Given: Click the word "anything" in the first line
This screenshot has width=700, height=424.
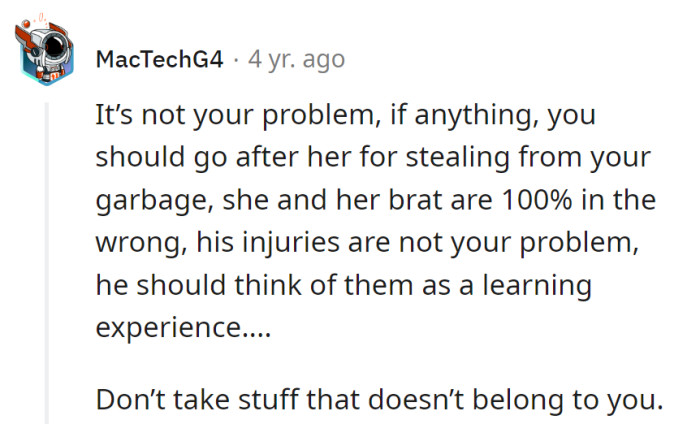Looking at the screenshot, I should [463, 115].
